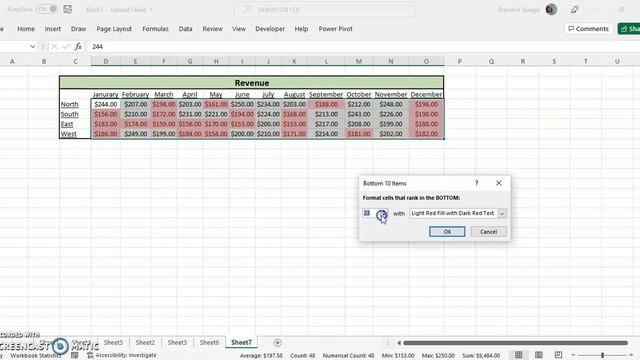
Task: Click the Comments button
Action: click(588, 29)
